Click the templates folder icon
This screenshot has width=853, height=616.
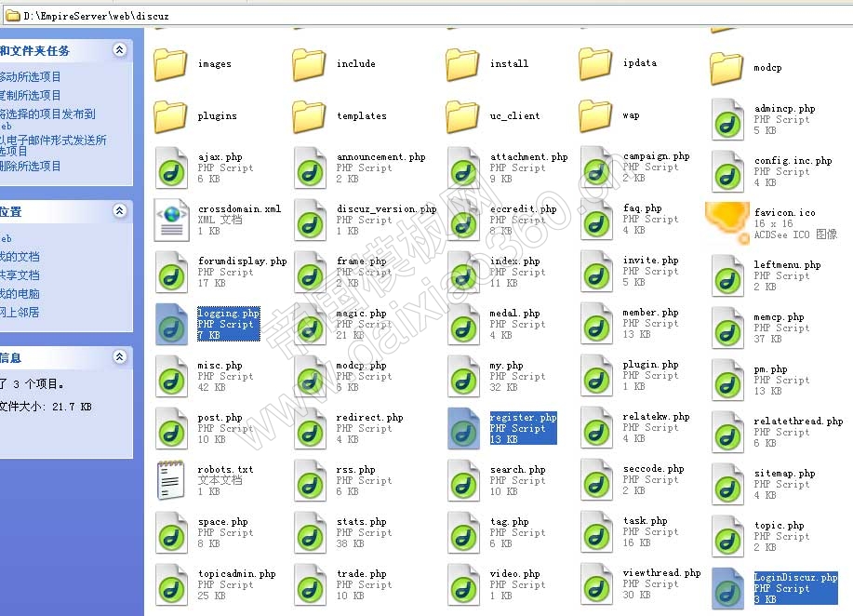[x=310, y=116]
